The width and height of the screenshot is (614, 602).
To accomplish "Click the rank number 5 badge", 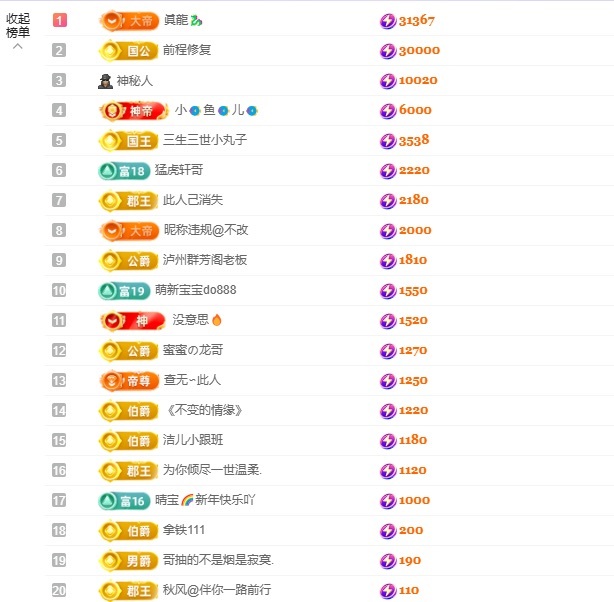I will pyautogui.click(x=59, y=140).
